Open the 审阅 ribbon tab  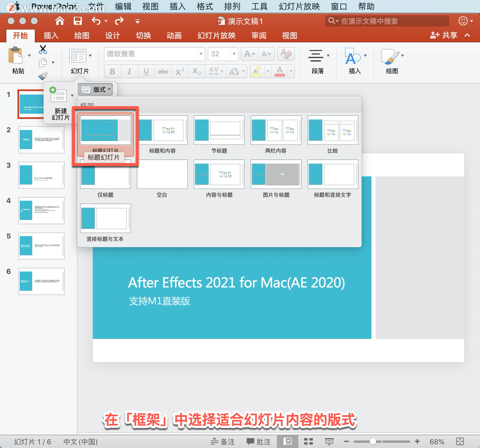coord(259,35)
